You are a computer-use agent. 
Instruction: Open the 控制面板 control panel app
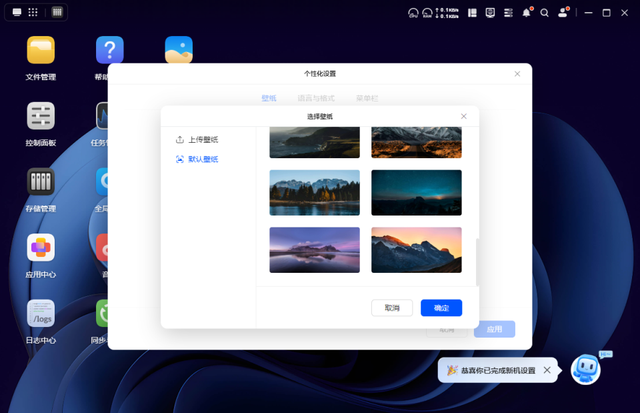pos(41,116)
